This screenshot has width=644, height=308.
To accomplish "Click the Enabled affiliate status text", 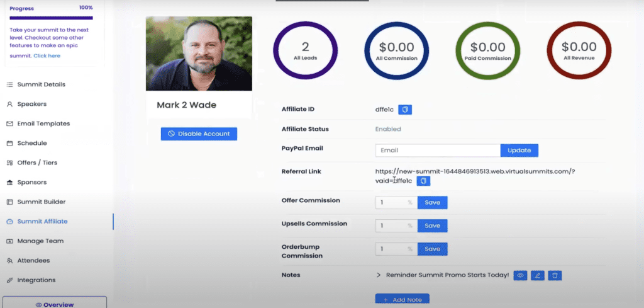I will (387, 129).
